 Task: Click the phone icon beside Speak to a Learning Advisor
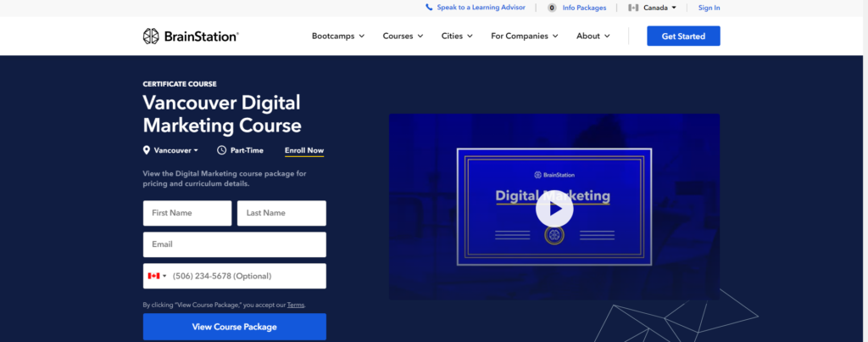[429, 8]
